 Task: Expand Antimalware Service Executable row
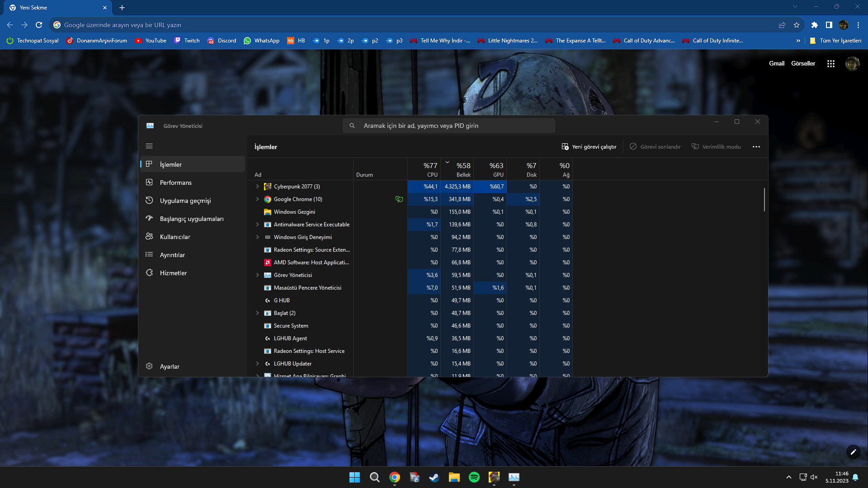(x=258, y=225)
